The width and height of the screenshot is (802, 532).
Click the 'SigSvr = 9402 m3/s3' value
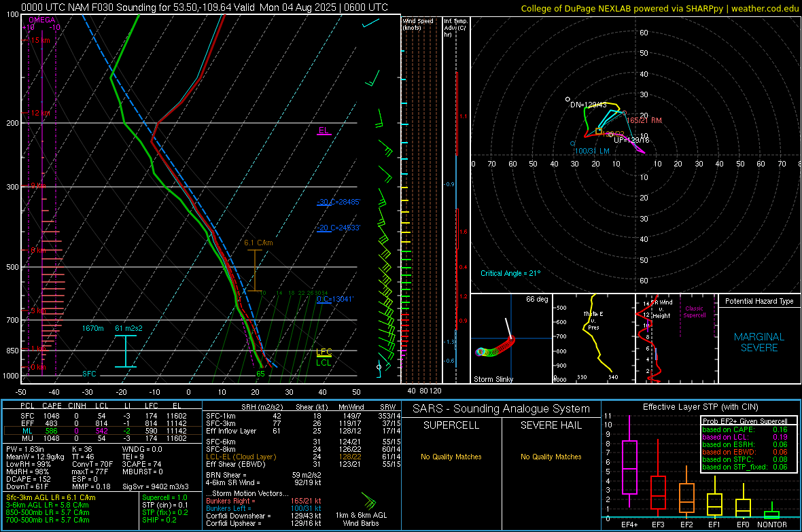[x=156, y=486]
